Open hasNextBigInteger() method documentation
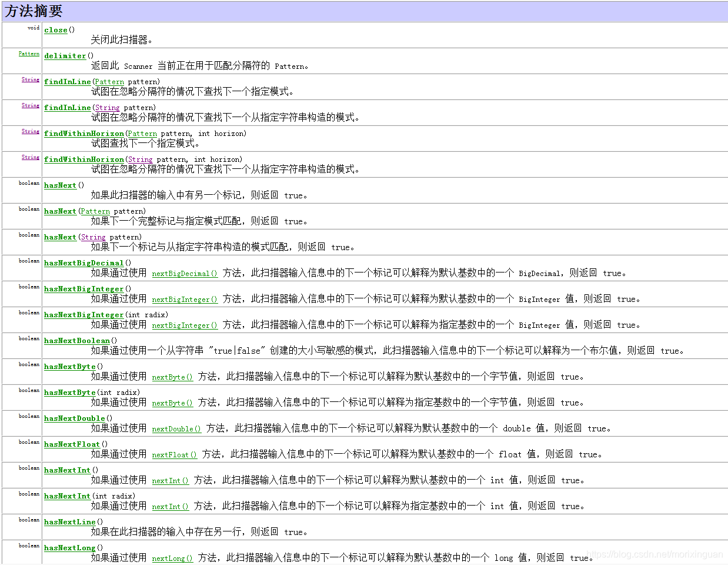728x565 pixels. pos(82,288)
